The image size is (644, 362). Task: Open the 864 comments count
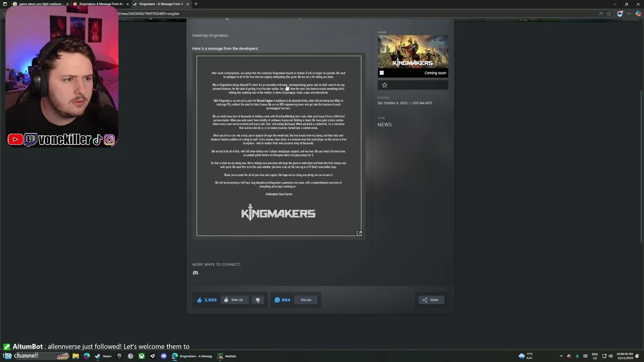(282, 300)
